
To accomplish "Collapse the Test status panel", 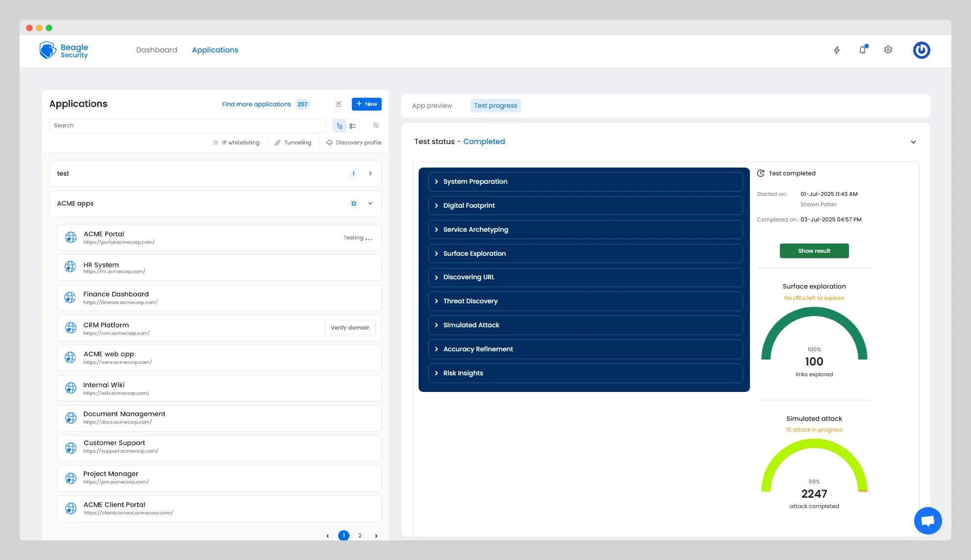I will pyautogui.click(x=913, y=142).
